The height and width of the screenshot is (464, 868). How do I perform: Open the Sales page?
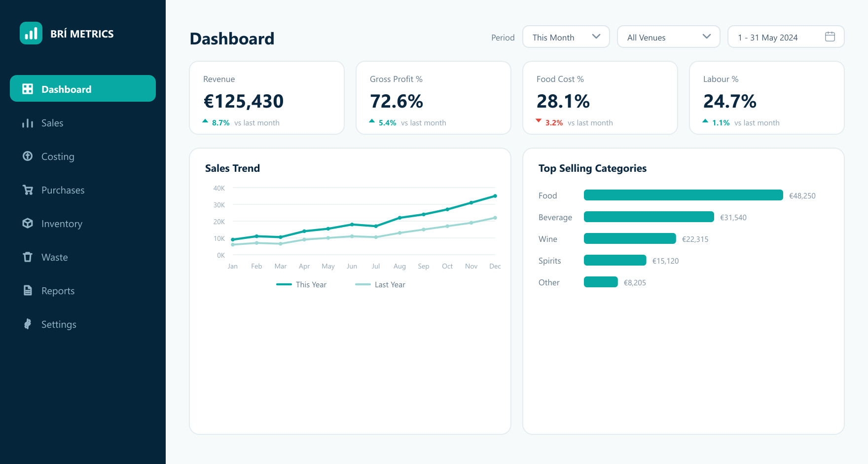tap(83, 123)
